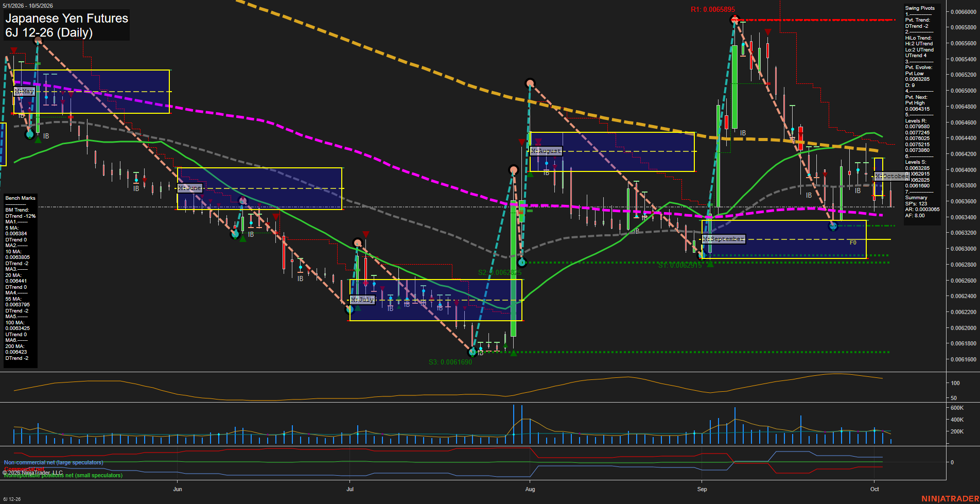Select the 'AR: 0.0003065' summary value
The width and height of the screenshot is (980, 504).
pyautogui.click(x=922, y=210)
